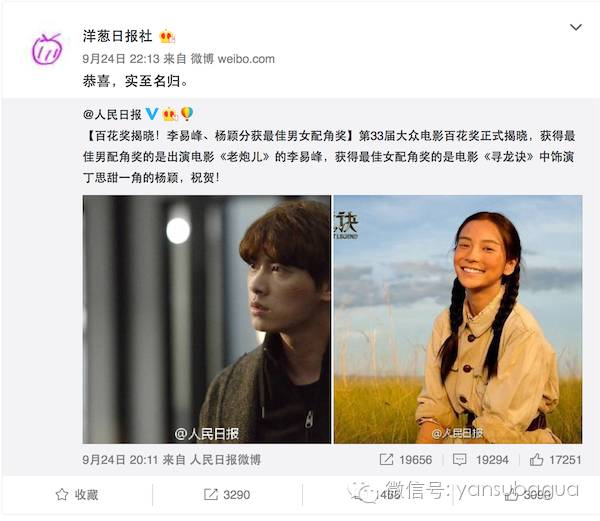The width and height of the screenshot is (600, 521).
Task: Open the @人民日报 account link
Action: click(x=112, y=114)
